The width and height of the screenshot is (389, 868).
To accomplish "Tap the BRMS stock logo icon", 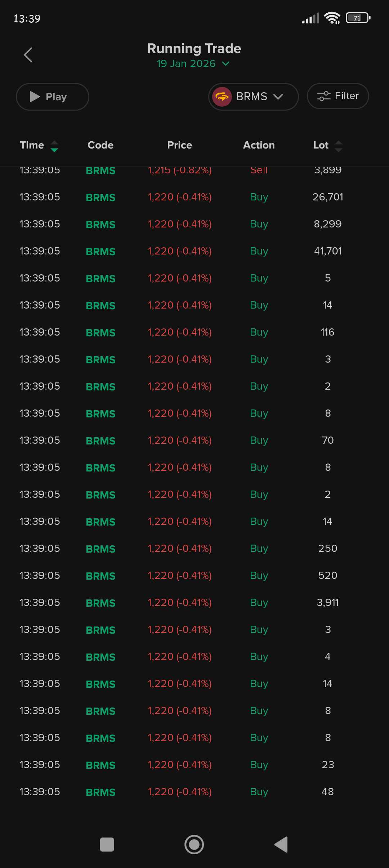I will click(222, 97).
